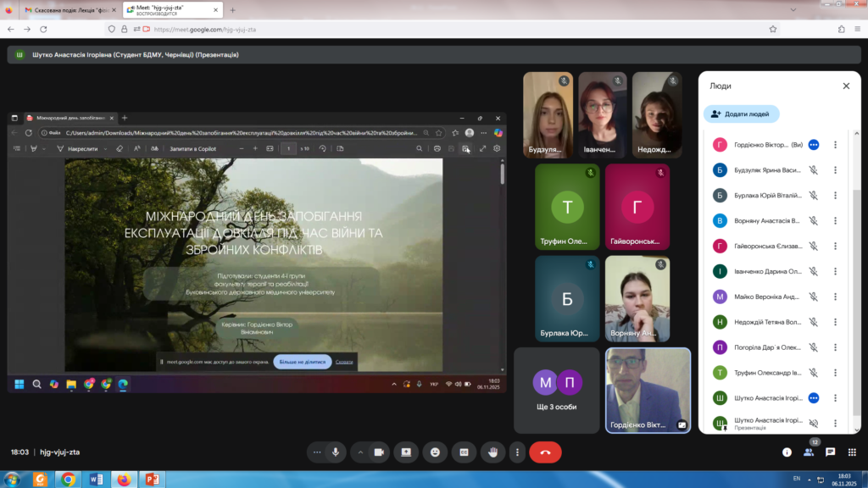Open the emoji reactions button
The image size is (868, 488).
(x=435, y=452)
